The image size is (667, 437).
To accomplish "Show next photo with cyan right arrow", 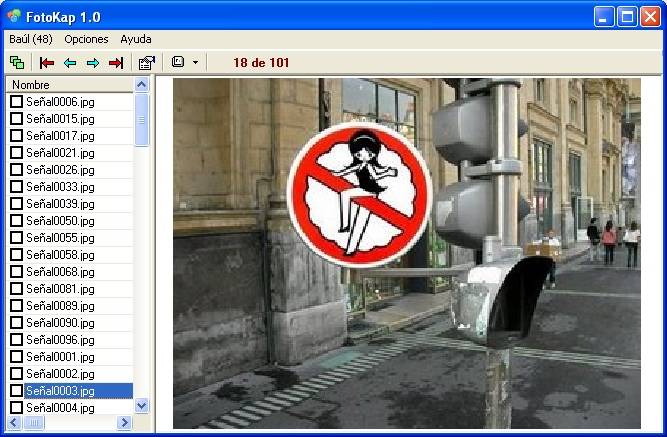I will [93, 63].
